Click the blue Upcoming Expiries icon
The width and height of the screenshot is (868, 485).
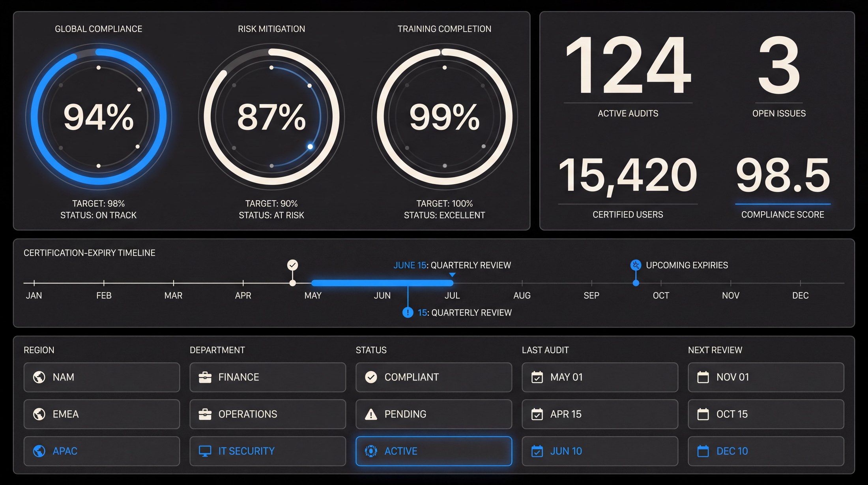(636, 265)
